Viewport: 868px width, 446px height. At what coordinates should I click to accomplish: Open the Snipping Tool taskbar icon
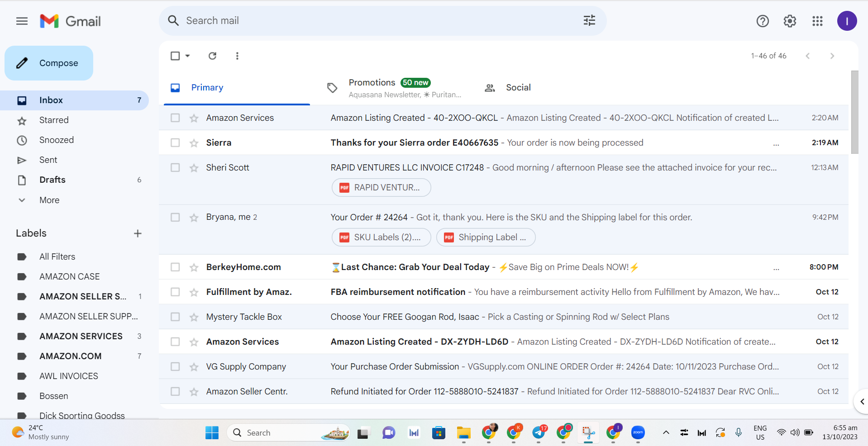click(588, 433)
